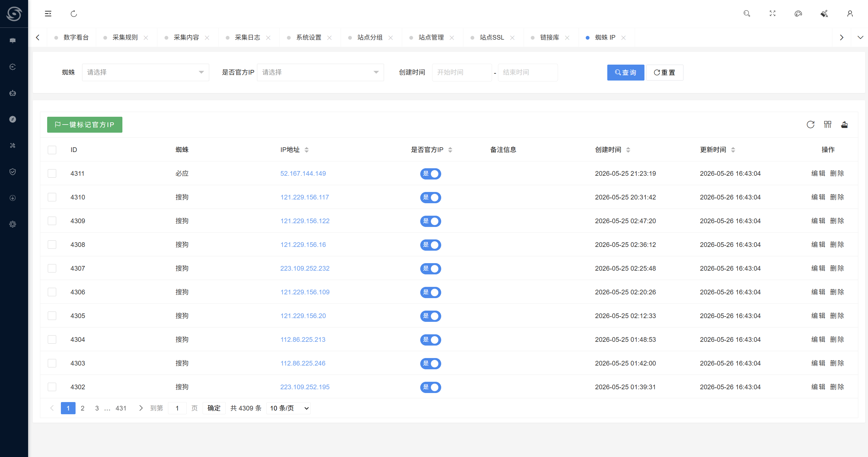Go to next page arrow
This screenshot has width=868, height=457.
point(141,408)
